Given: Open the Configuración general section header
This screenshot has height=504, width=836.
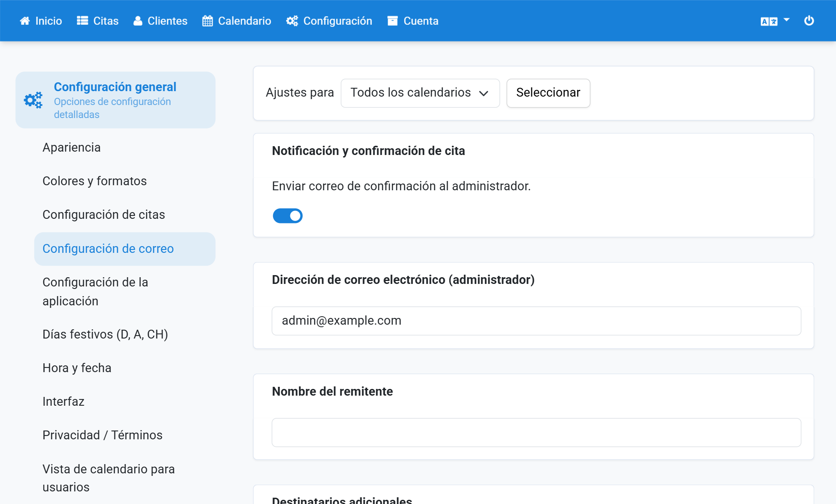Looking at the screenshot, I should (116, 100).
